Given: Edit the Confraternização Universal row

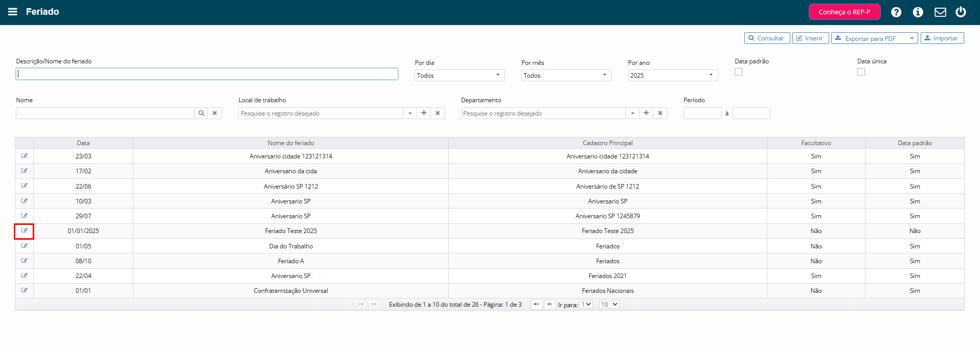Looking at the screenshot, I should (x=25, y=290).
